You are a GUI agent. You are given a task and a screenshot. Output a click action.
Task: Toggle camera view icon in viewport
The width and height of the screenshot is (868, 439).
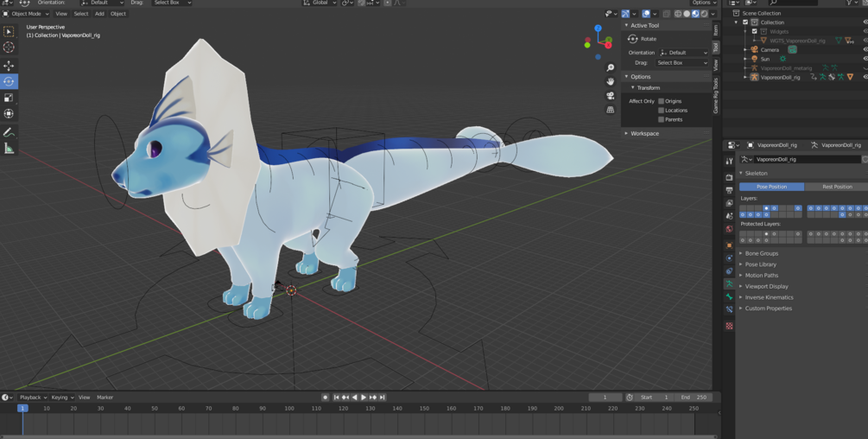610,95
